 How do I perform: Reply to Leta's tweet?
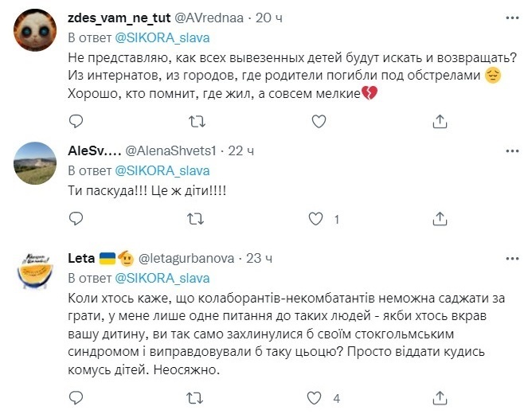click(x=76, y=397)
